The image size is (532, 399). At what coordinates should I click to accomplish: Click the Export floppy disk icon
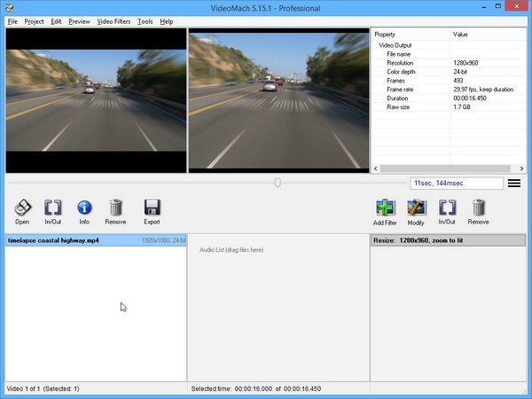(x=152, y=207)
